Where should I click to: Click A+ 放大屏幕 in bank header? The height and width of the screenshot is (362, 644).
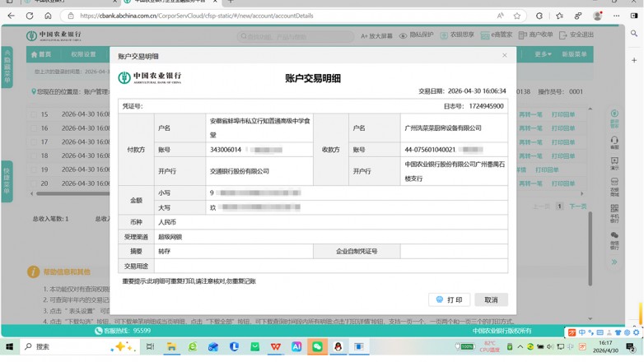pos(376,35)
